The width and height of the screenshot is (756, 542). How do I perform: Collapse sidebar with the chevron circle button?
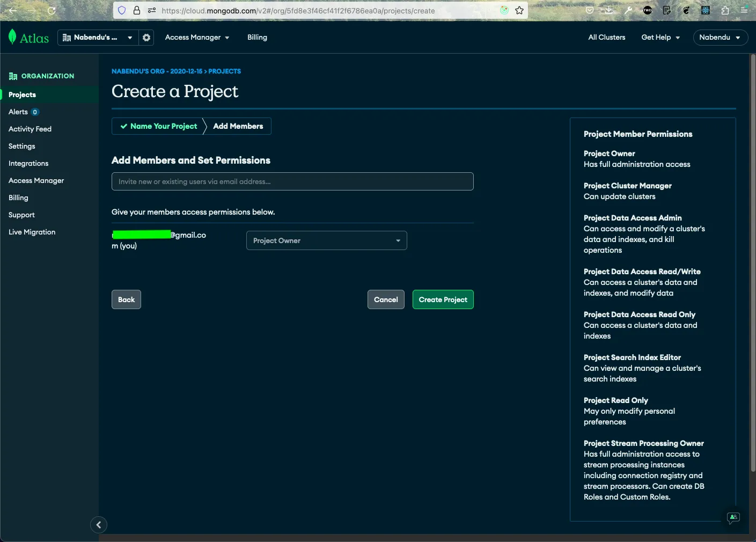(99, 525)
